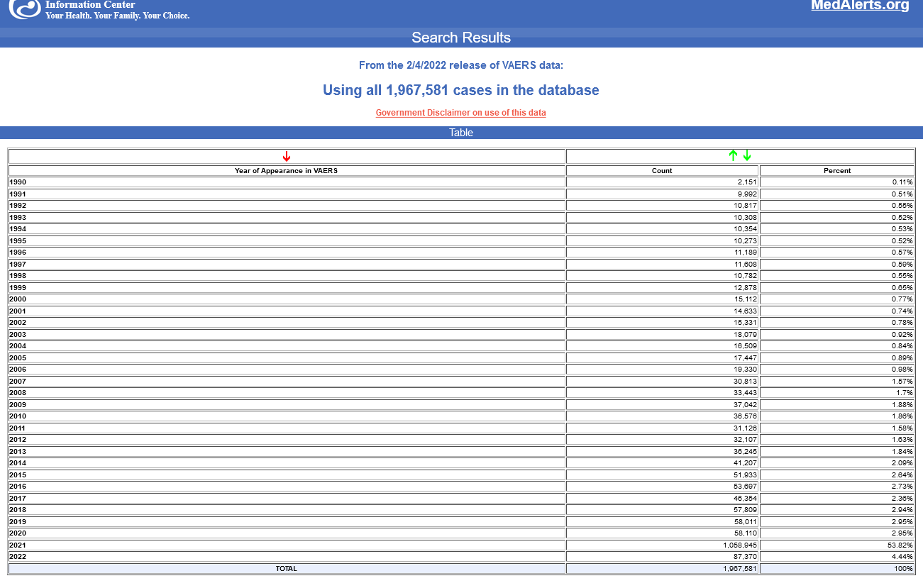Click the Table section header bar

coord(461,133)
